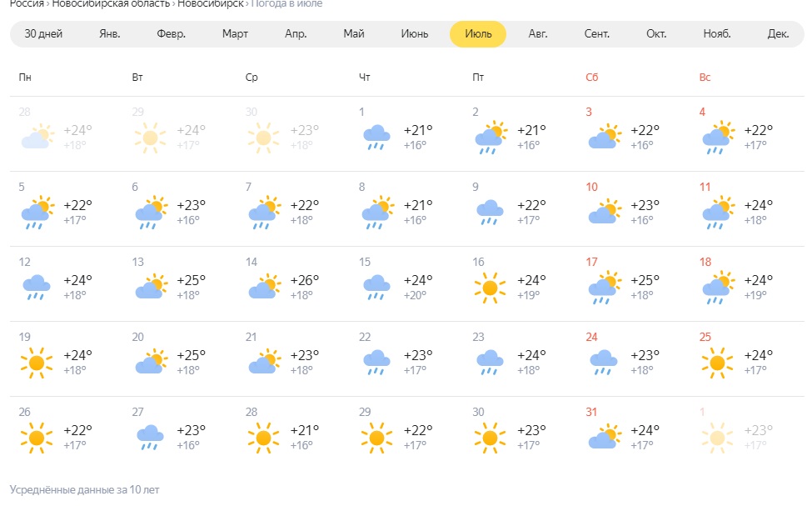Click the rain icon for July 12
The width and height of the screenshot is (812, 506).
pyautogui.click(x=37, y=287)
